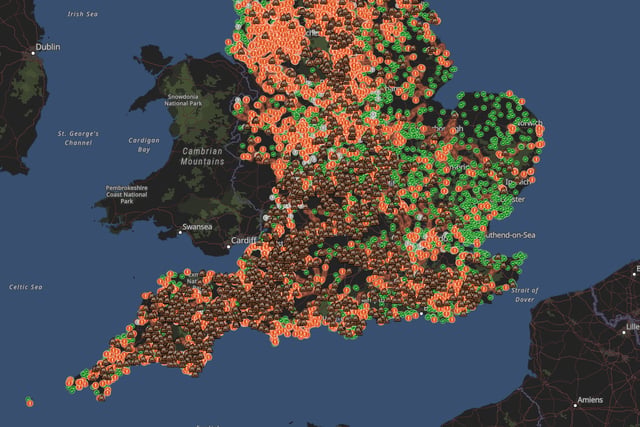Click the St. George's Channel label
The width and height of the screenshot is (640, 427).
coord(78,138)
